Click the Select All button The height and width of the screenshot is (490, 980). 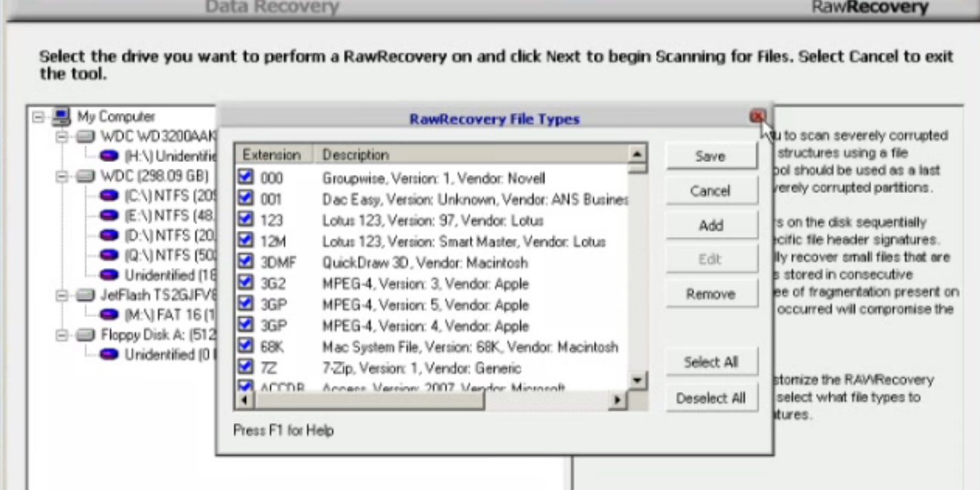[711, 363]
